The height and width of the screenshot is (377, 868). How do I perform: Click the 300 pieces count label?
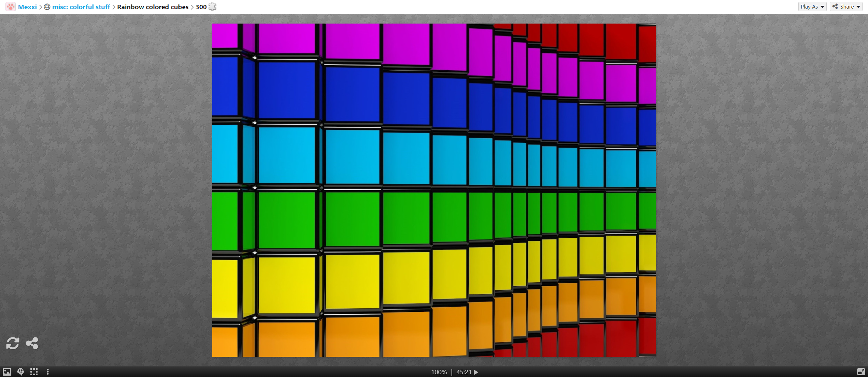pos(201,7)
